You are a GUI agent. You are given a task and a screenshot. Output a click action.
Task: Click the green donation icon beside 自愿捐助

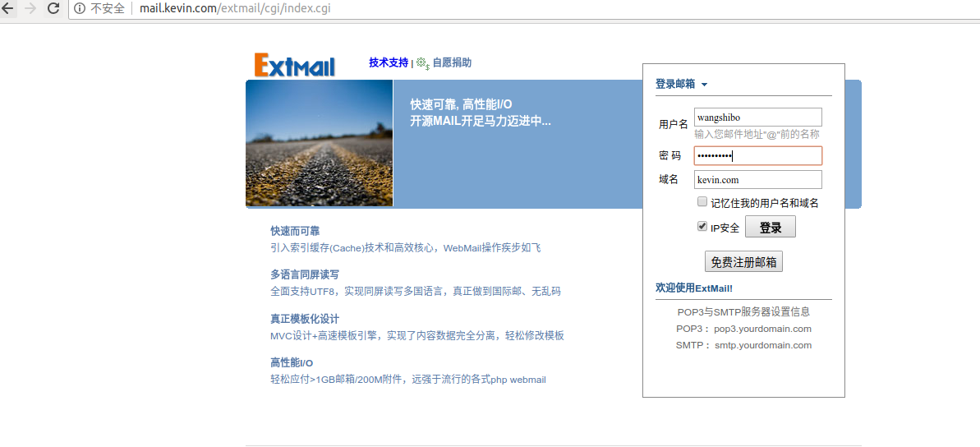coord(423,63)
